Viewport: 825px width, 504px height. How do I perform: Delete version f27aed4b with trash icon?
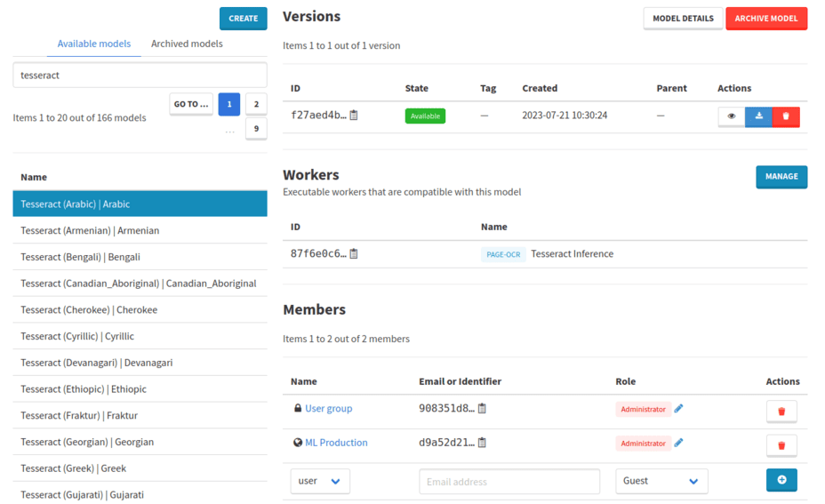[786, 116]
